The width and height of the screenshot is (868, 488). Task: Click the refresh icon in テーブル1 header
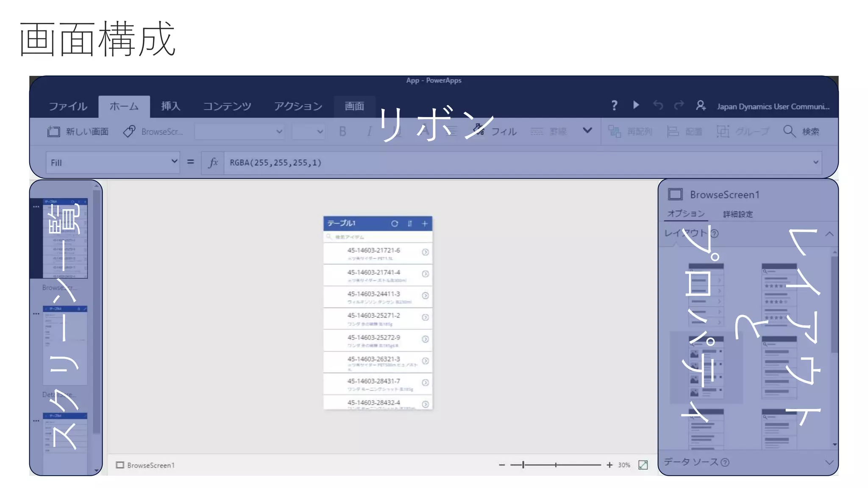point(395,223)
